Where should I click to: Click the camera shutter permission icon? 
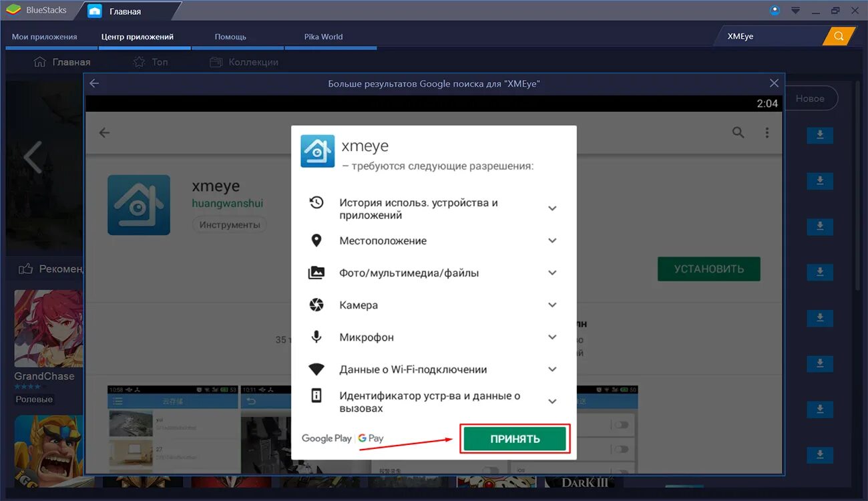[x=316, y=305]
